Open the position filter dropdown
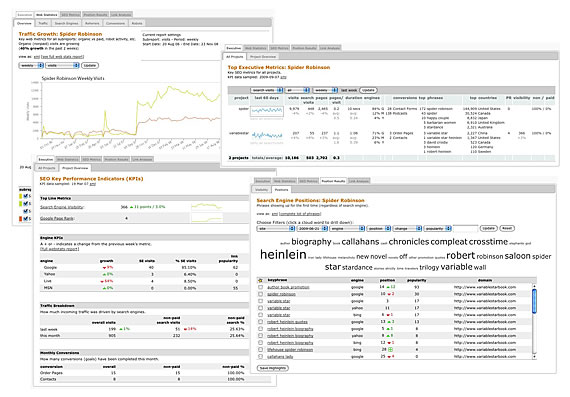This screenshot has height=397, width=570. tap(379, 228)
